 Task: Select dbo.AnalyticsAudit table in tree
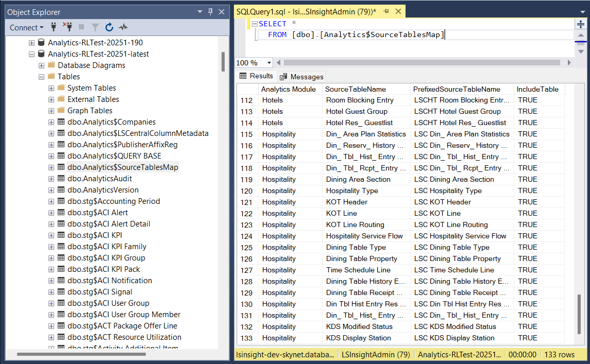click(99, 179)
